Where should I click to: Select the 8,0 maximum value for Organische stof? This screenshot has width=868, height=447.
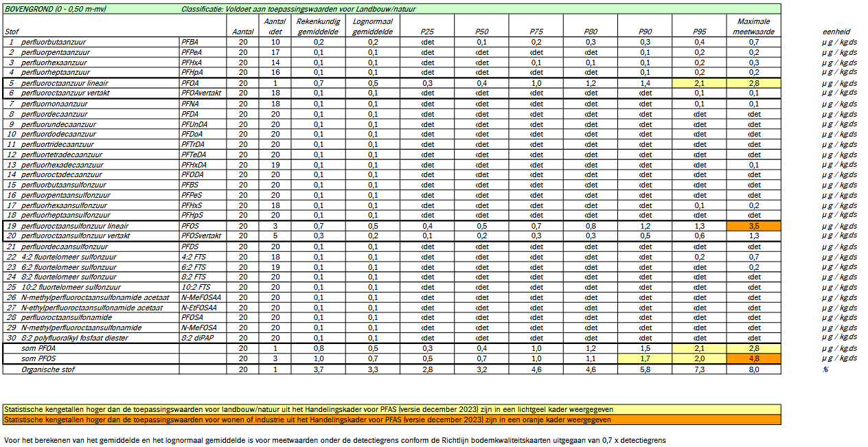[754, 369]
